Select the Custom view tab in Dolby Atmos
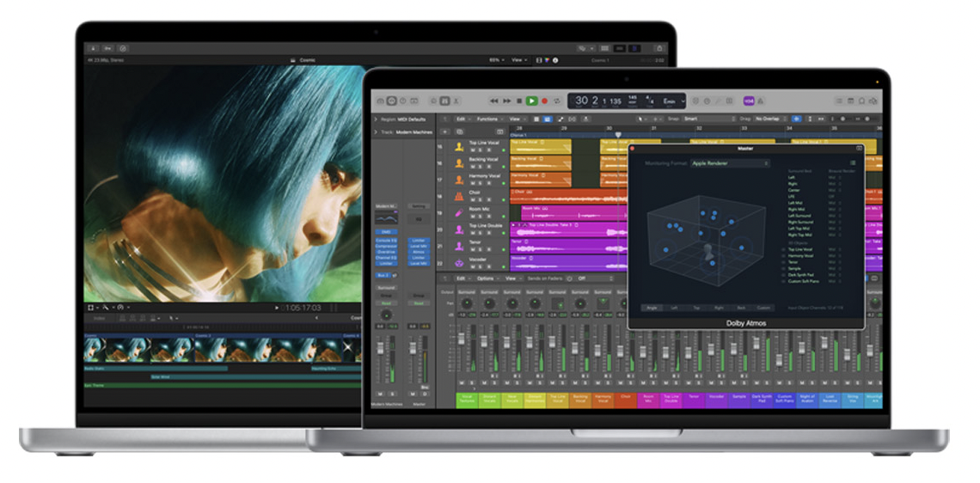 point(763,308)
